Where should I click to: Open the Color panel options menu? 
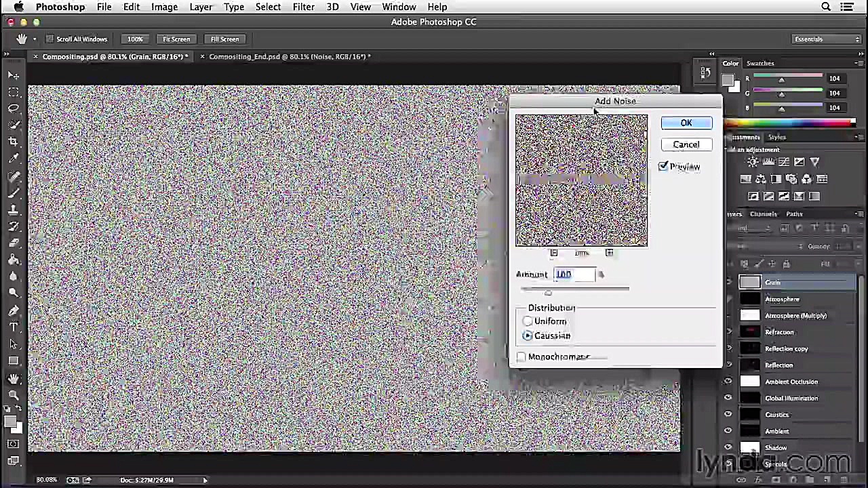tap(859, 63)
